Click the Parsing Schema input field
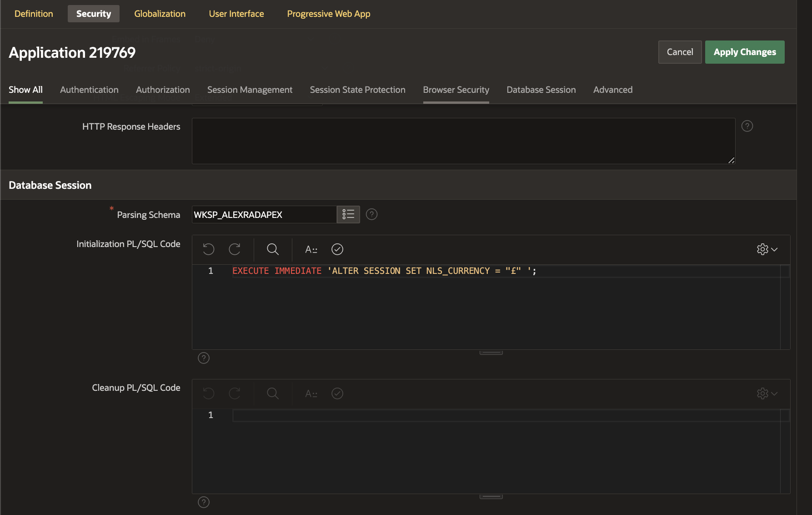 coord(264,214)
